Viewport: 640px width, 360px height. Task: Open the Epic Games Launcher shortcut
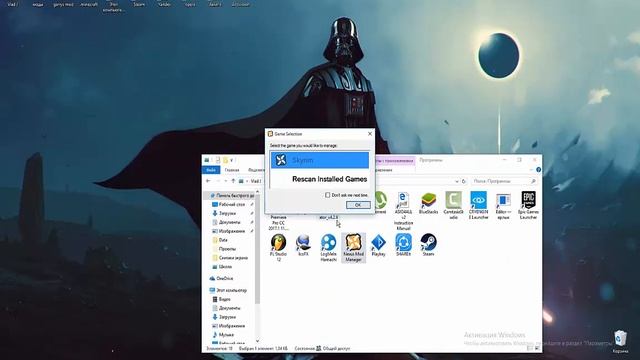tap(528, 205)
